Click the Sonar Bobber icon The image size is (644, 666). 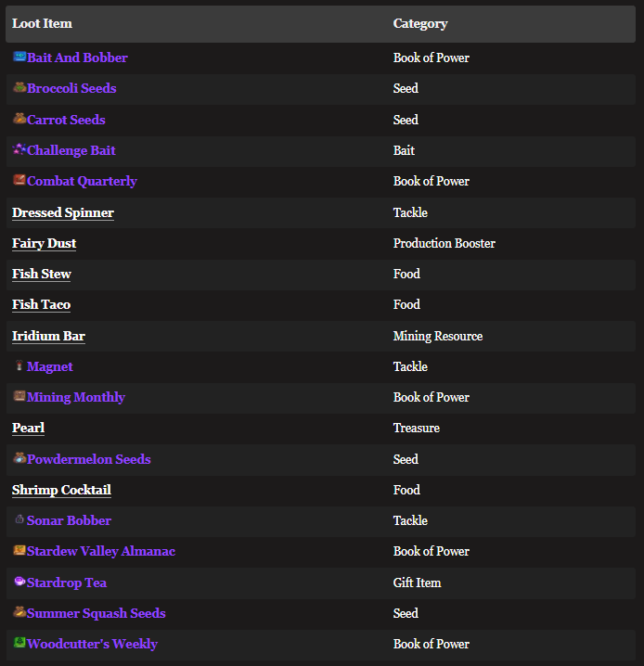19,520
